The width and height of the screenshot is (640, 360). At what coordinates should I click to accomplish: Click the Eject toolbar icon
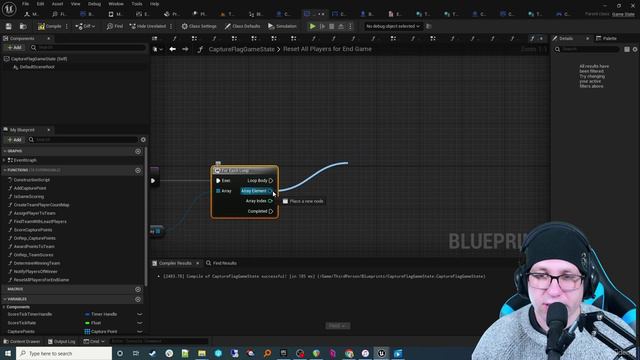(x=341, y=26)
